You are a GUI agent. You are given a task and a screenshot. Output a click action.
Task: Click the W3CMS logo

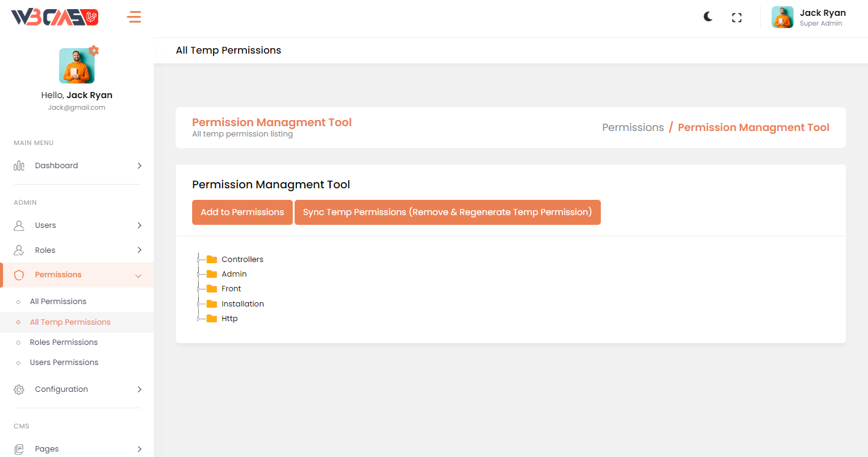coord(55,17)
